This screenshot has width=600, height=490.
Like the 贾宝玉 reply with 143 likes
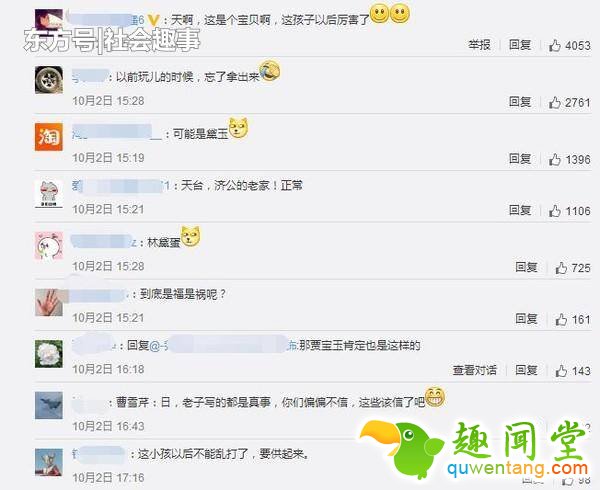coord(561,371)
